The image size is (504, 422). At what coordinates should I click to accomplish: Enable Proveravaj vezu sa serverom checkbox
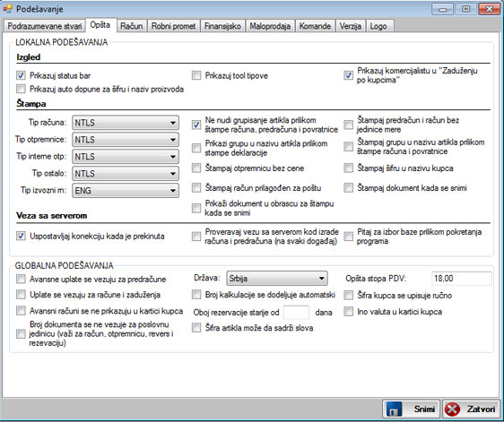point(196,237)
